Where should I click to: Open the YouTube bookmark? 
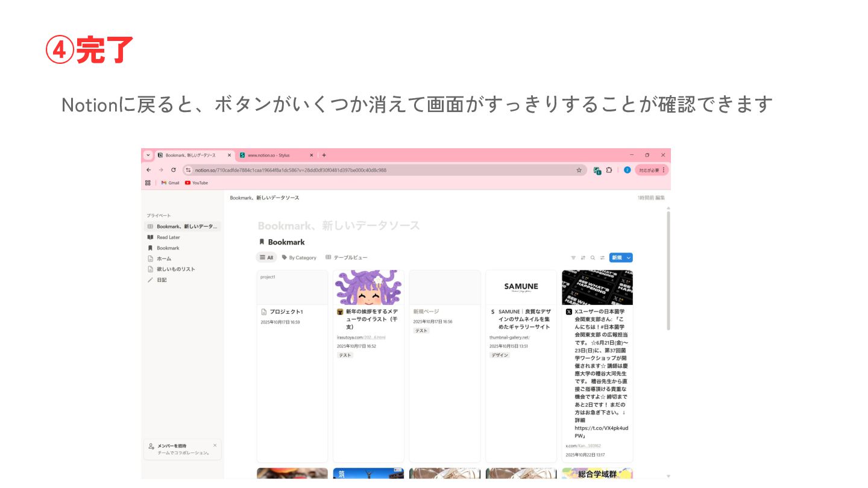(197, 183)
